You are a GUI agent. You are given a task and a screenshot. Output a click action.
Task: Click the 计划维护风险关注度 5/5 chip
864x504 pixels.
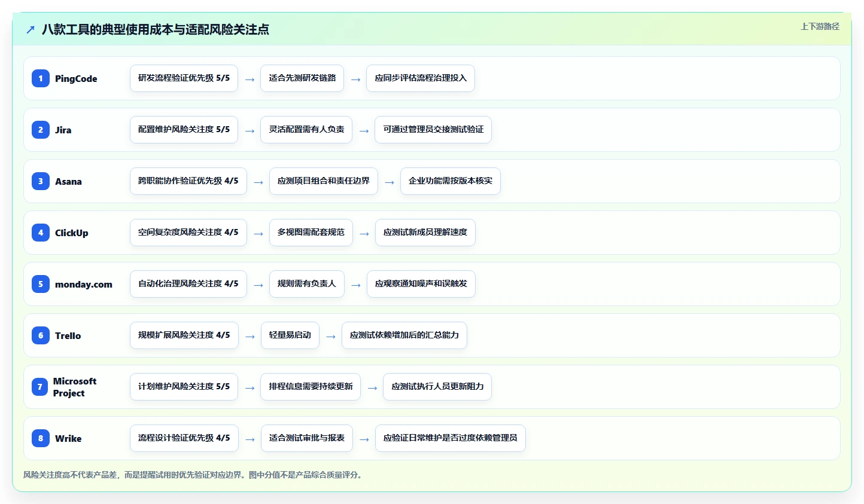(184, 387)
